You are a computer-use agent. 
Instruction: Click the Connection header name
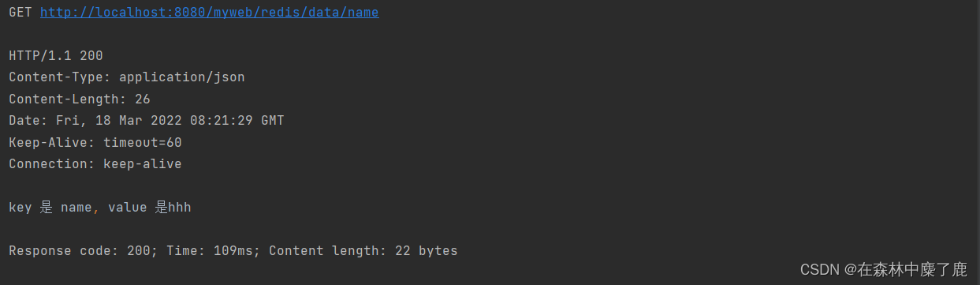(x=52, y=164)
